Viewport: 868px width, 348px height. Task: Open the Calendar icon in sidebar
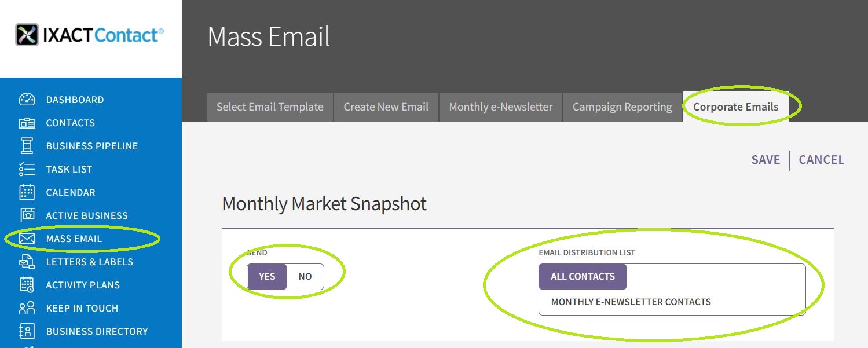(27, 192)
